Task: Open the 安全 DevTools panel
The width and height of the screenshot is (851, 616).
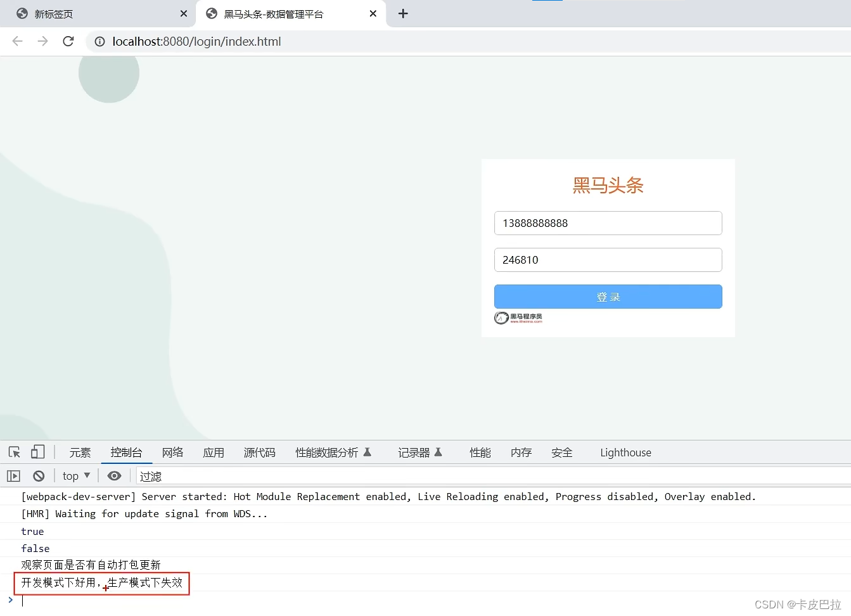Action: tap(561, 452)
